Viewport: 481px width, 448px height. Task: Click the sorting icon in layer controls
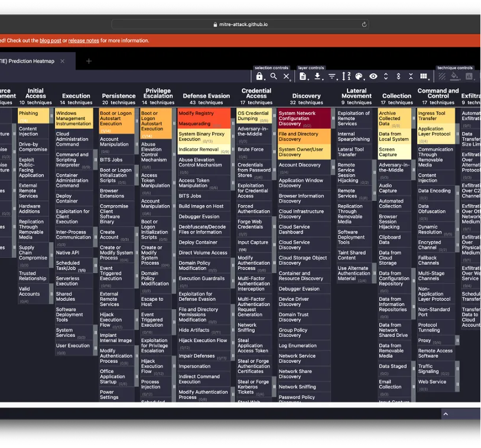pos(346,76)
